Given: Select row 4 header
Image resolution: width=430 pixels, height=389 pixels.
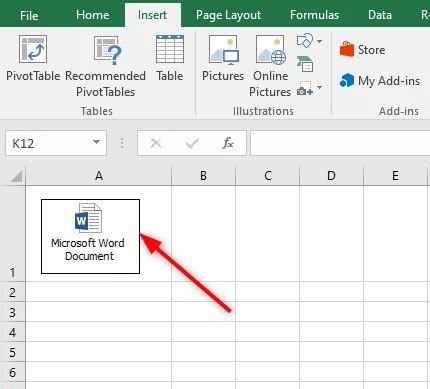Looking at the screenshot, I should point(13,332).
